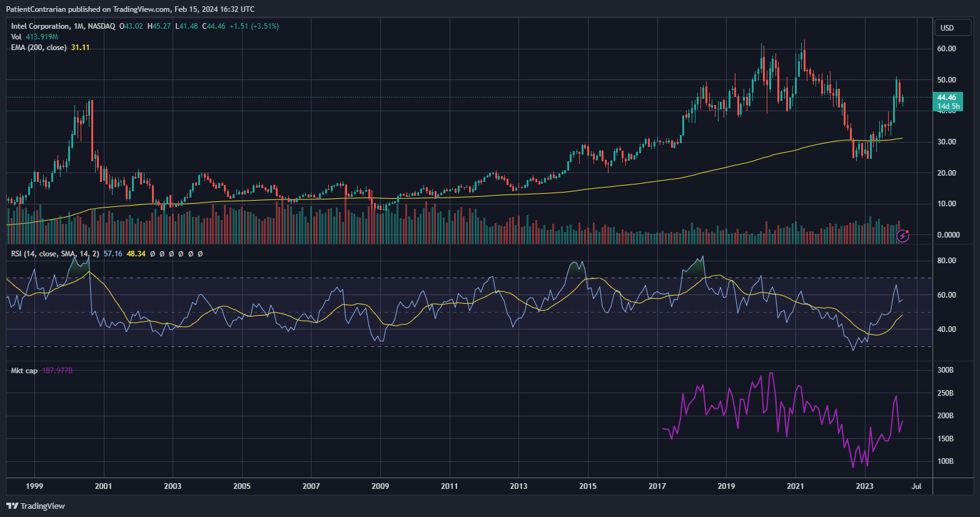The width and height of the screenshot is (980, 517).
Task: Click the 40.00 RSI scale label
Action: pos(946,329)
